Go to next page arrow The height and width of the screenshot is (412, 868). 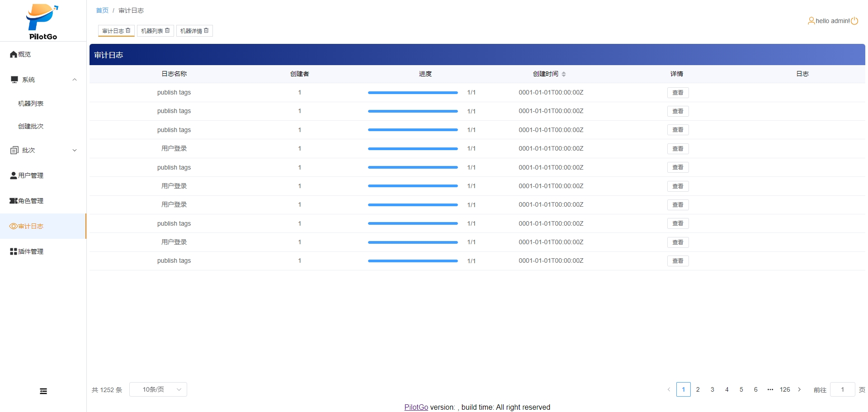[799, 389]
